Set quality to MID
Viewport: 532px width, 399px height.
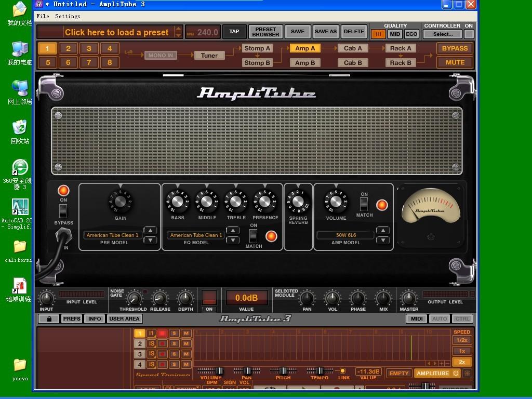point(395,34)
